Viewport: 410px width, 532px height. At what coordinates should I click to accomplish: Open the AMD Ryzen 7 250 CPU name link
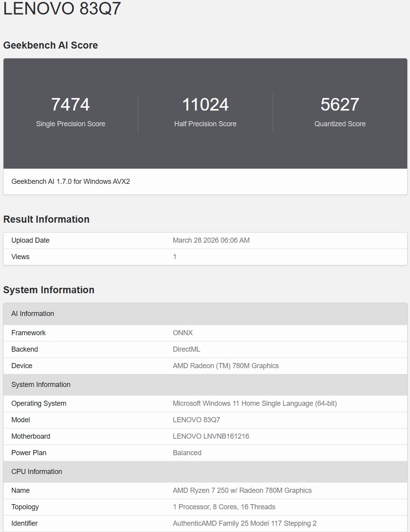click(242, 490)
